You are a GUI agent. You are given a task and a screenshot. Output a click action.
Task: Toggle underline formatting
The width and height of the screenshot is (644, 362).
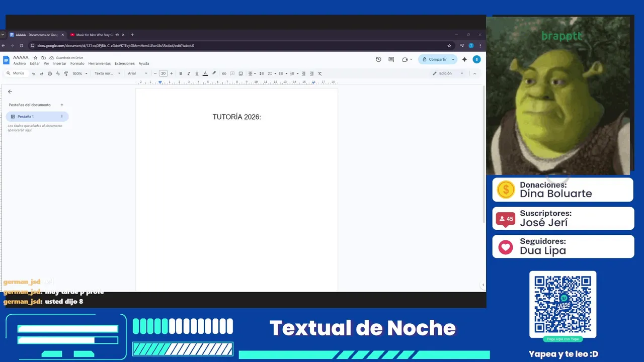tap(197, 73)
